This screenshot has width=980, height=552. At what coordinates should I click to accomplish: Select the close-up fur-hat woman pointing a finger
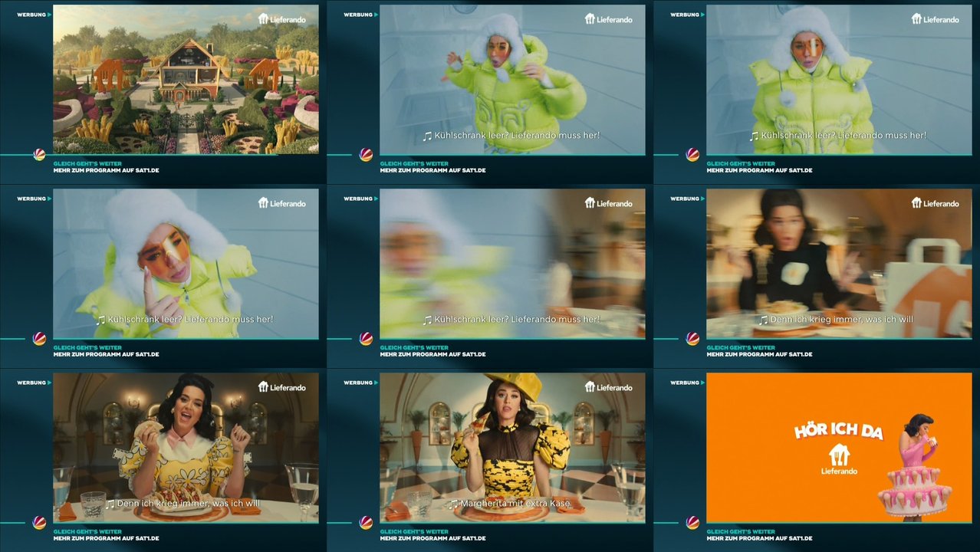pos(186,264)
